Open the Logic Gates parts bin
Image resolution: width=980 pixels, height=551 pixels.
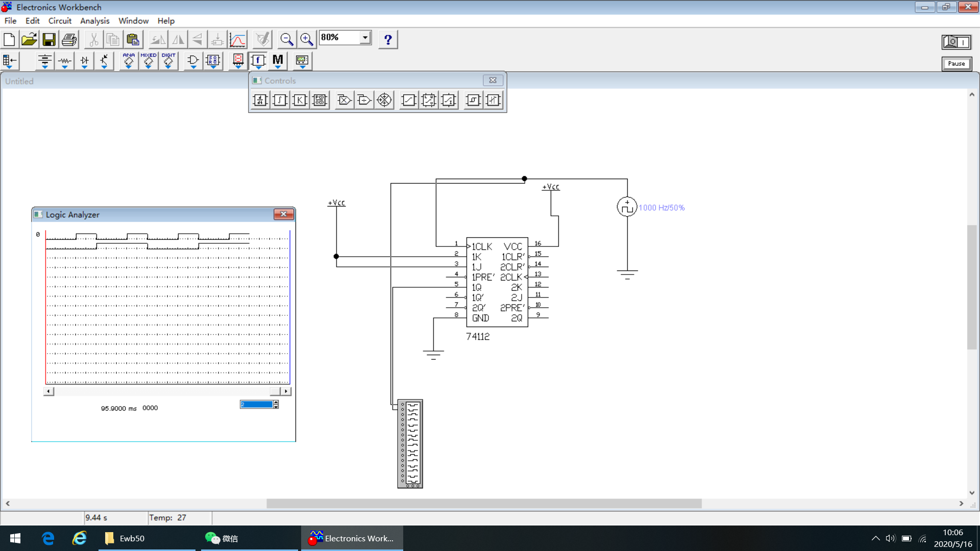[193, 61]
